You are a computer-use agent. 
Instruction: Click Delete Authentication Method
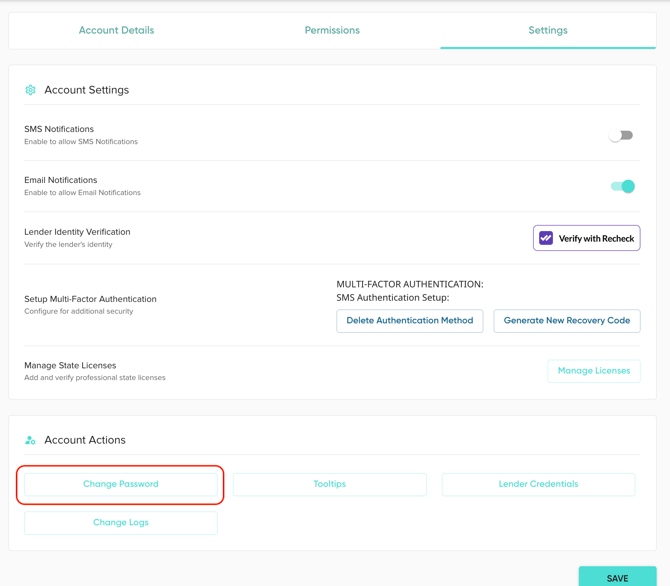409,321
